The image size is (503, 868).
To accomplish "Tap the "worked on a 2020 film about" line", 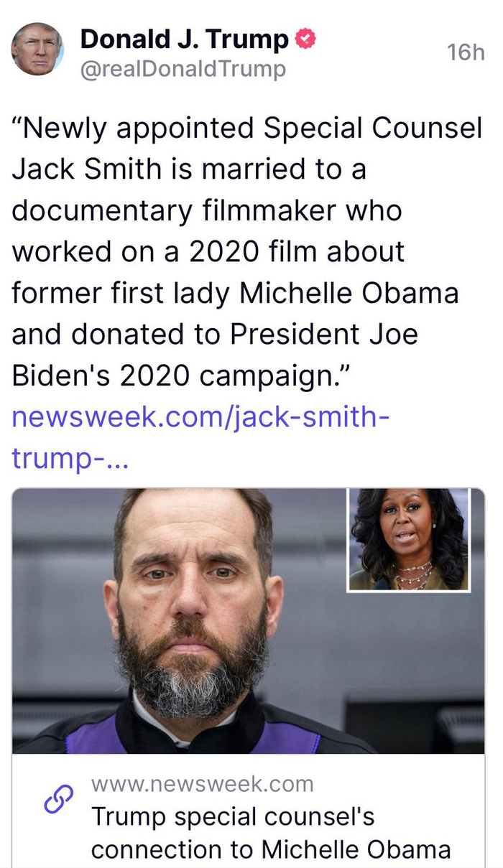I will coord(208,252).
